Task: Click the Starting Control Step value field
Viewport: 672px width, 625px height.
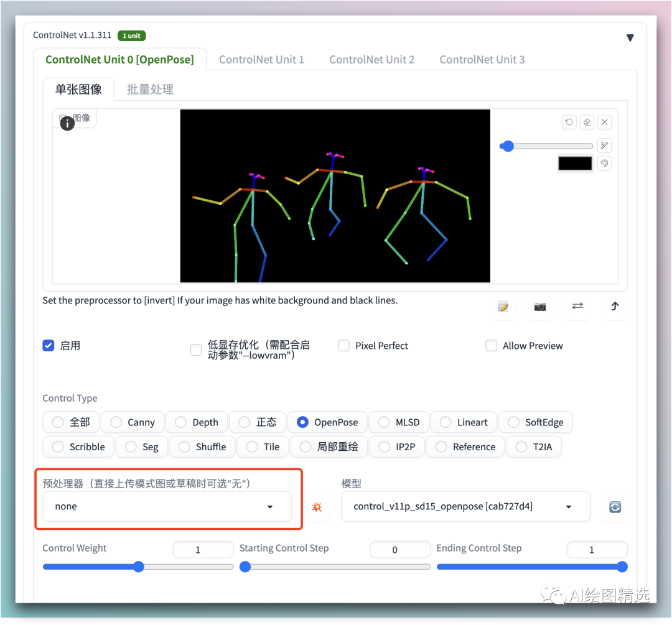Action: (400, 550)
